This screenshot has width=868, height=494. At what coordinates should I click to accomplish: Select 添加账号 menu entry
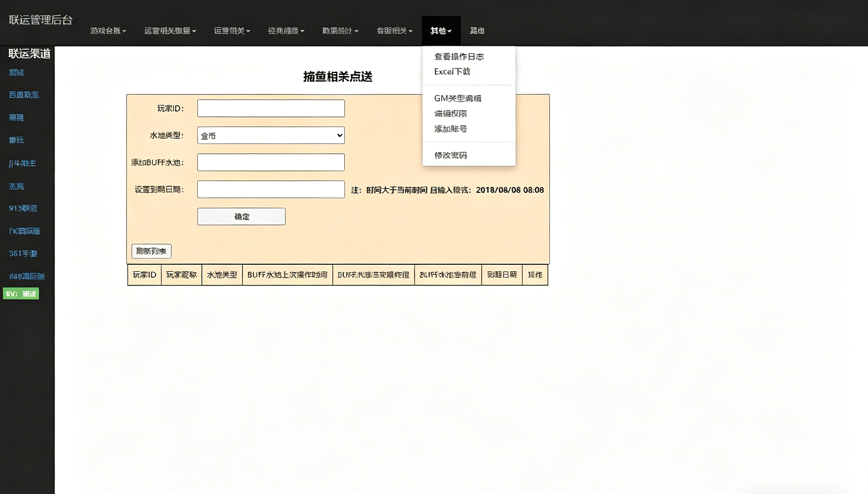coord(451,129)
